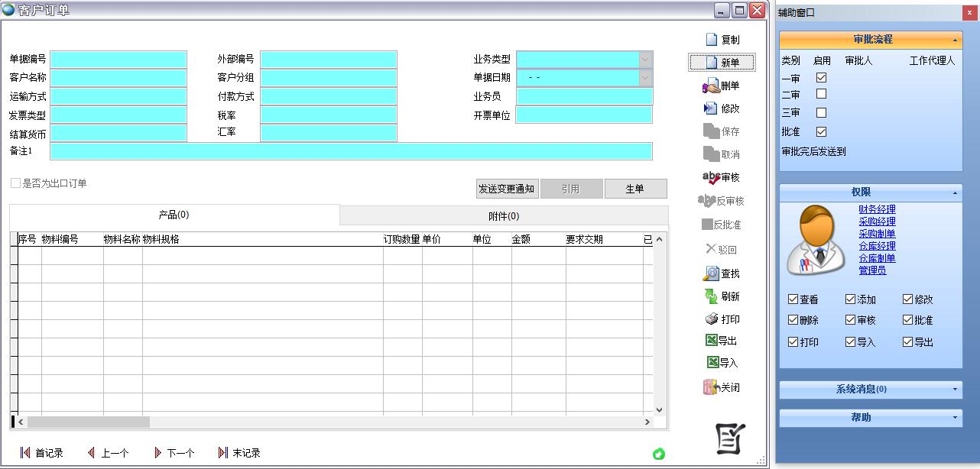Toggle the 是否为出口订单 checkbox

(15, 183)
